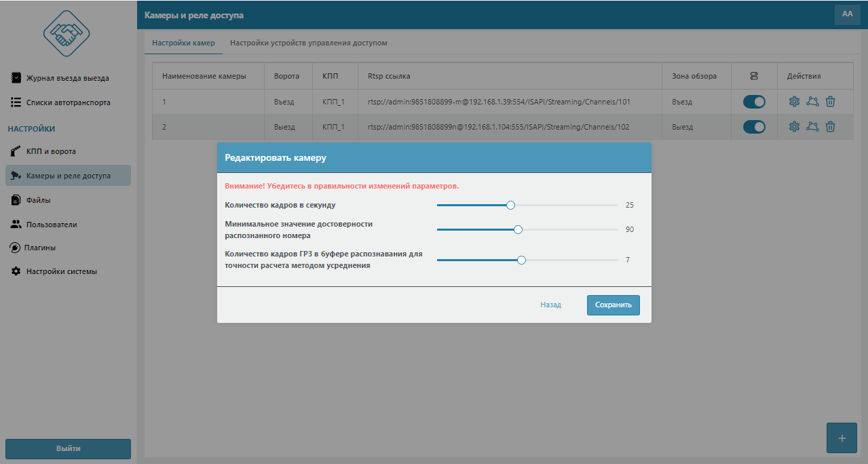Click the Выйти logout button
Image resolution: width=868 pixels, height=464 pixels.
(x=68, y=448)
